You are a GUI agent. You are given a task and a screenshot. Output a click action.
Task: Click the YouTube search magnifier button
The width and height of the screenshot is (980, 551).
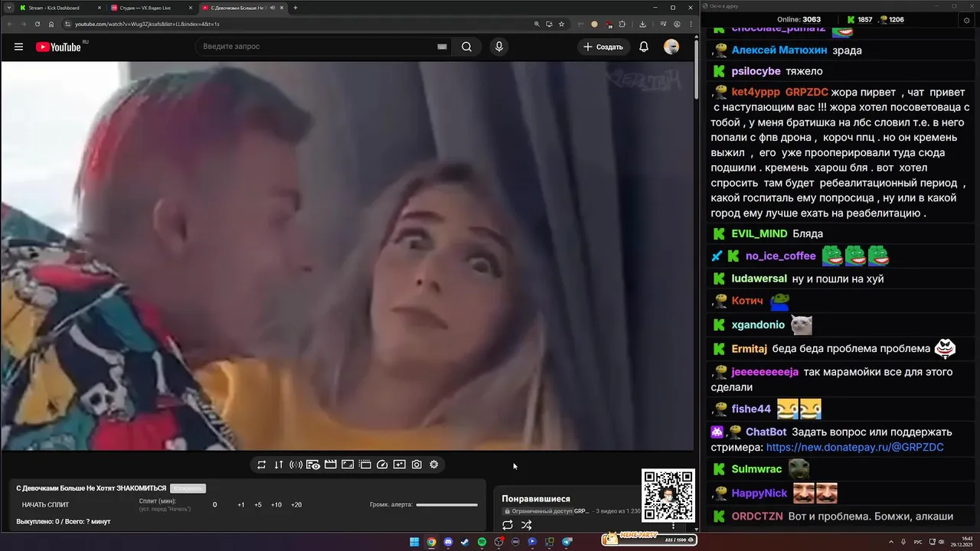(x=466, y=47)
